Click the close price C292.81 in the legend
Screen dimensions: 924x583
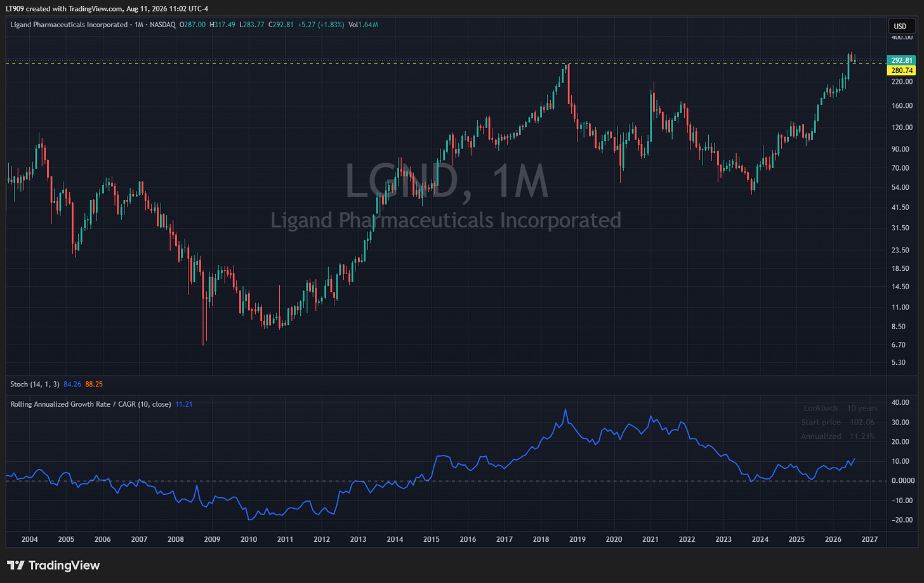280,25
